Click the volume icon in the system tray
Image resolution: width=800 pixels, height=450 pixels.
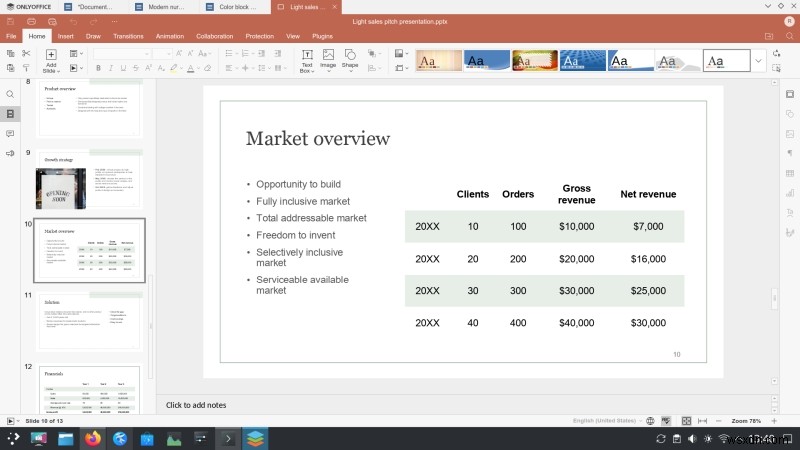pos(692,439)
